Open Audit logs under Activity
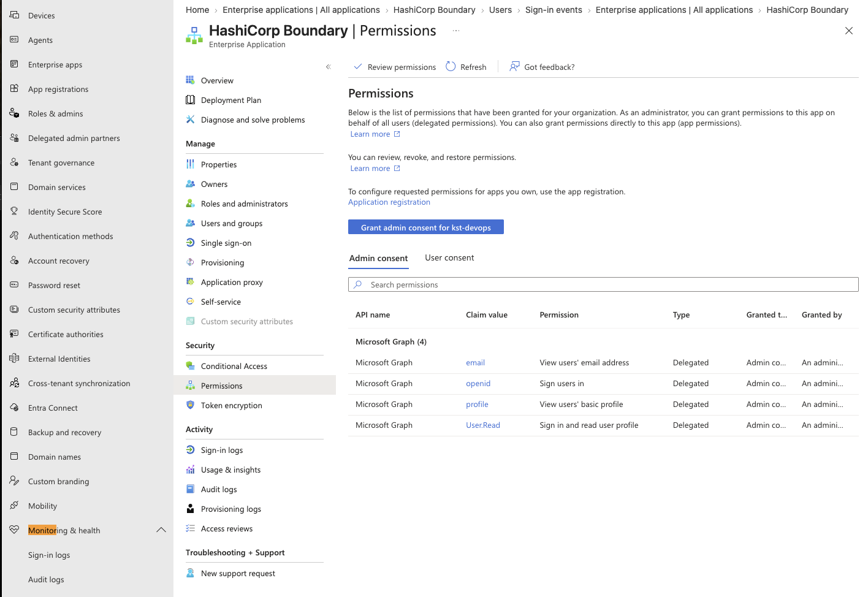The width and height of the screenshot is (868, 597). pyautogui.click(x=219, y=489)
